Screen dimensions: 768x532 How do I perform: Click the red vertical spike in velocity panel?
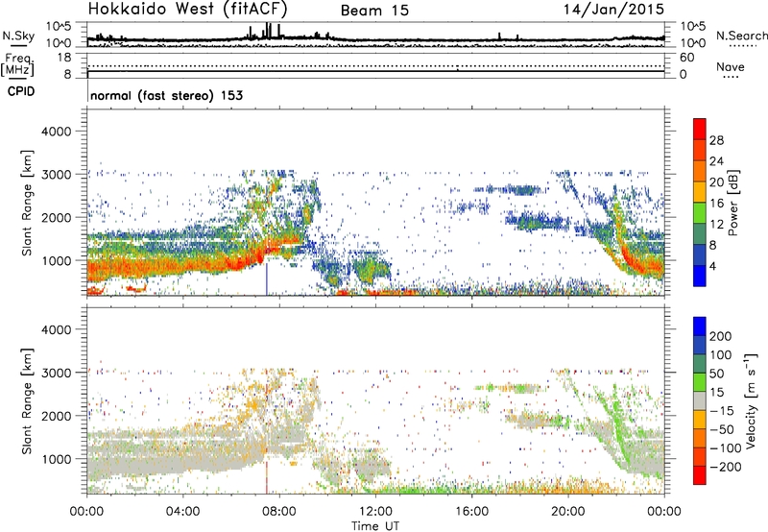pyautogui.click(x=267, y=477)
